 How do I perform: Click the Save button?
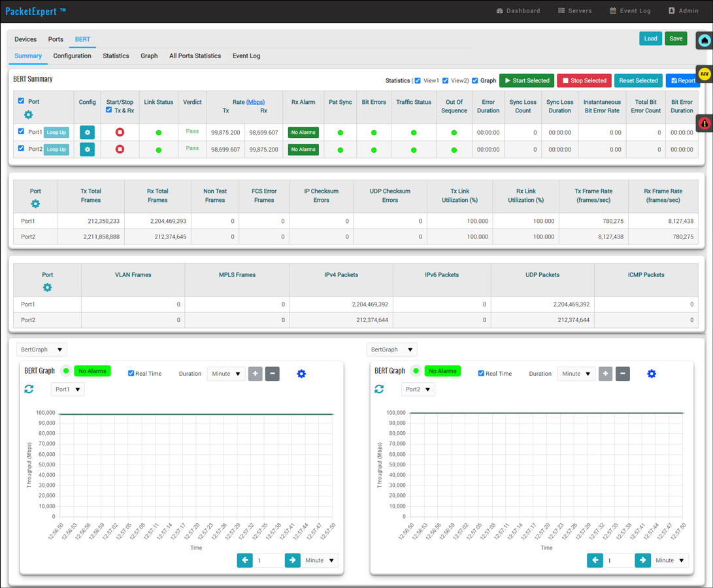[676, 39]
